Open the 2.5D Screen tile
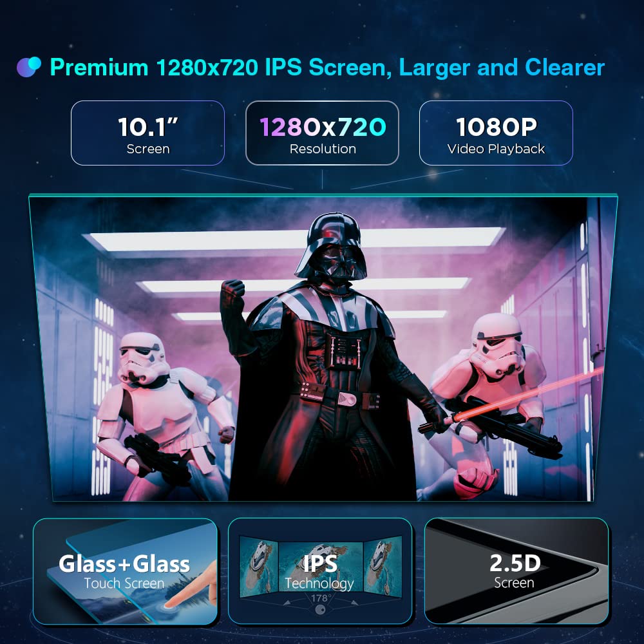This screenshot has width=644, height=644. point(516,571)
